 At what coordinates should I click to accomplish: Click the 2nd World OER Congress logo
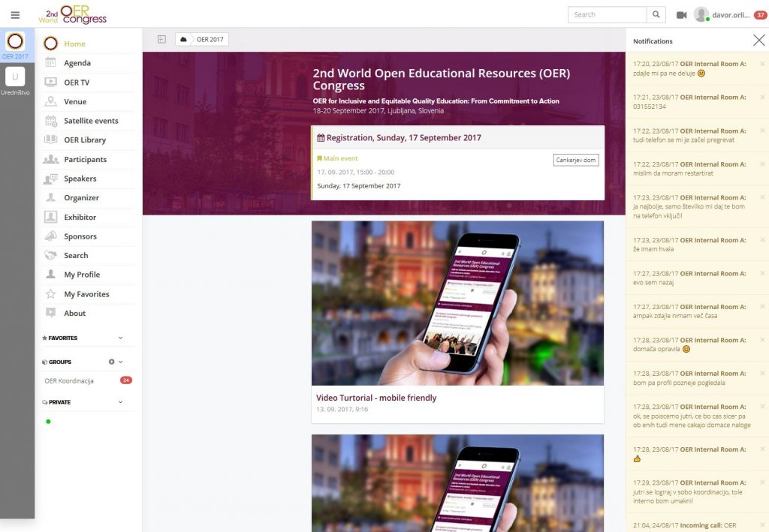tap(73, 15)
